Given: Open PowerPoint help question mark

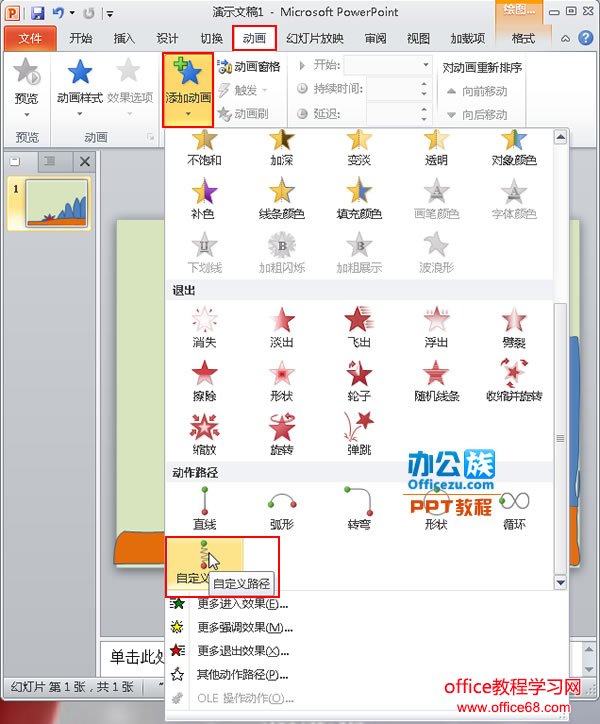Looking at the screenshot, I should [585, 38].
